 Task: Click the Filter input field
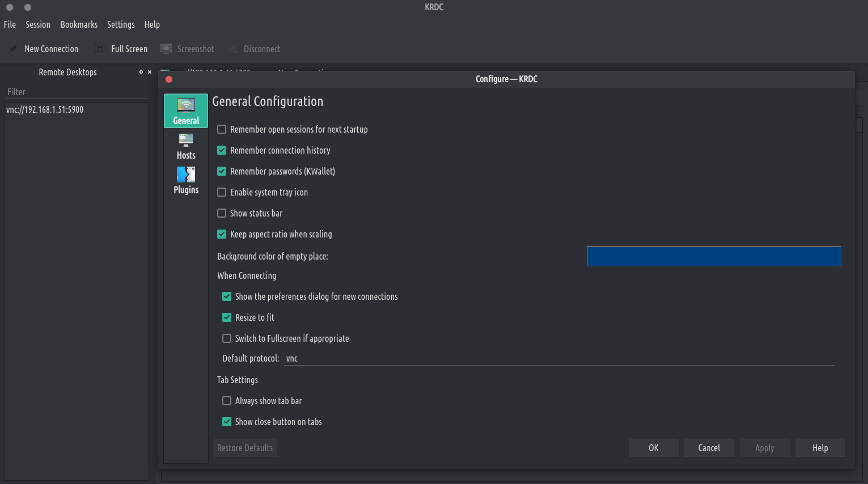coord(77,92)
